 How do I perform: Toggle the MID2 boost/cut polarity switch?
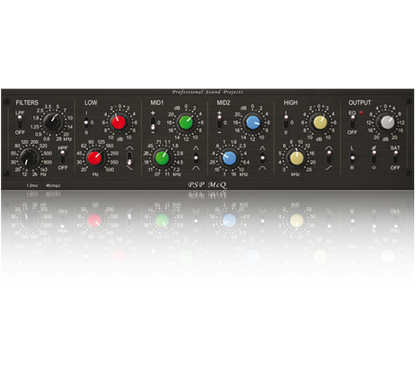click(x=219, y=122)
